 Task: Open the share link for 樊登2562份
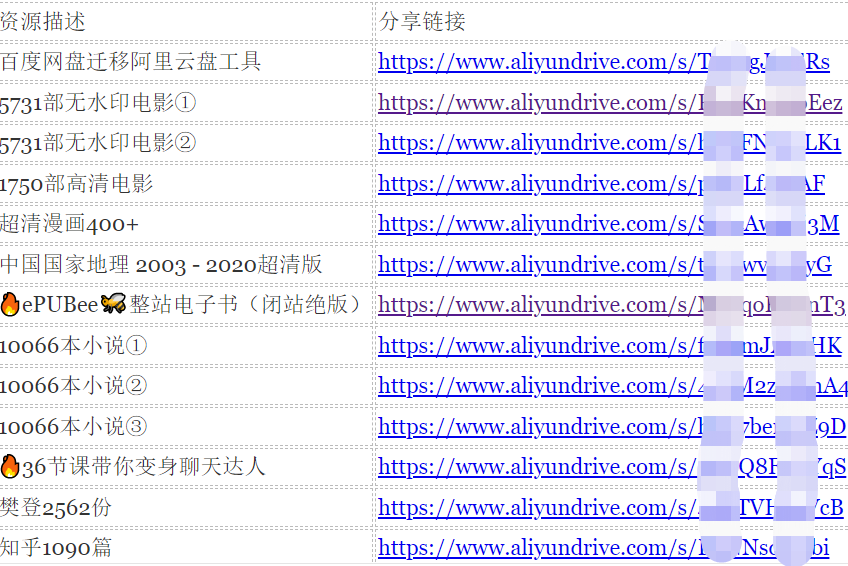pyautogui.click(x=611, y=508)
